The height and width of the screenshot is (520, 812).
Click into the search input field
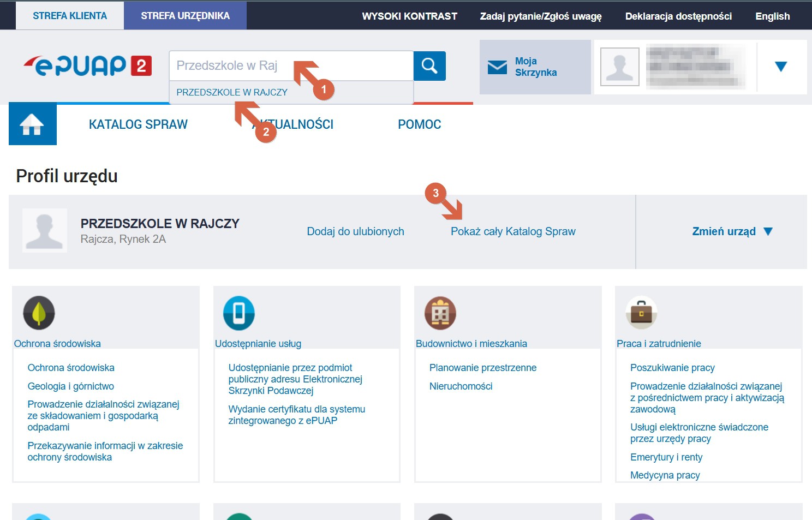(235, 66)
